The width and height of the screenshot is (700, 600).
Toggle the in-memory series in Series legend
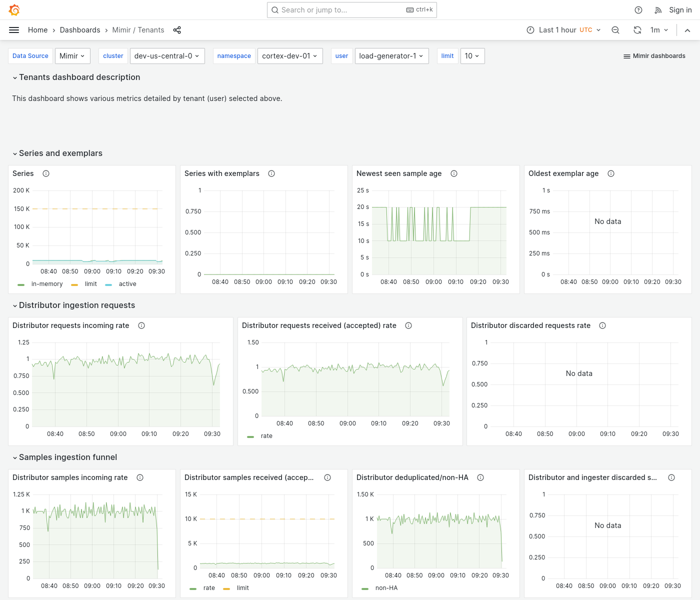point(47,284)
